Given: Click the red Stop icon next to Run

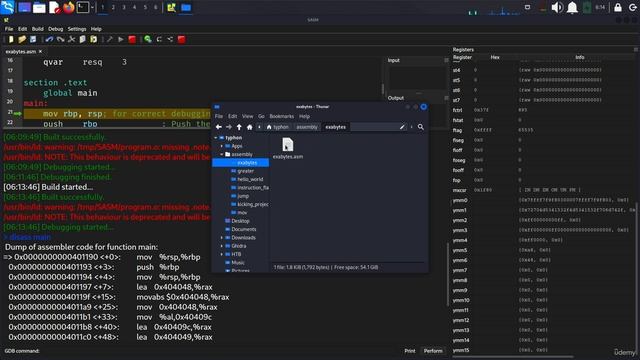Looking at the screenshot, I should pyautogui.click(x=132, y=39).
